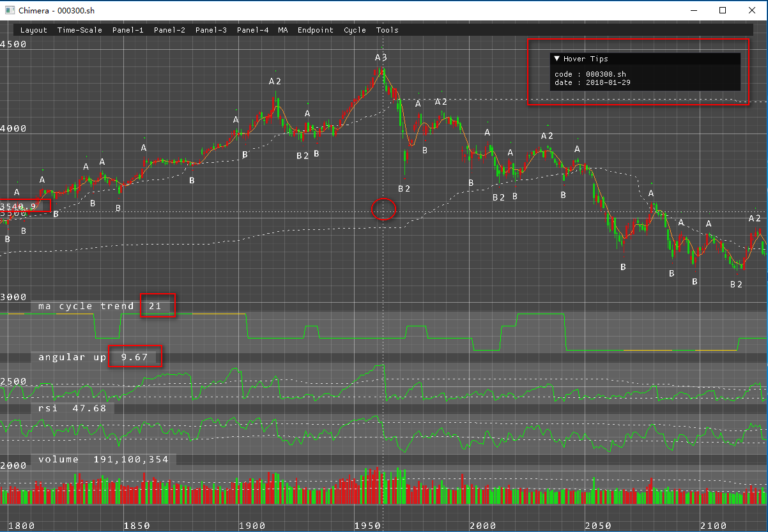768x532 pixels.
Task: Click the Chimera window icon
Action: (x=9, y=10)
